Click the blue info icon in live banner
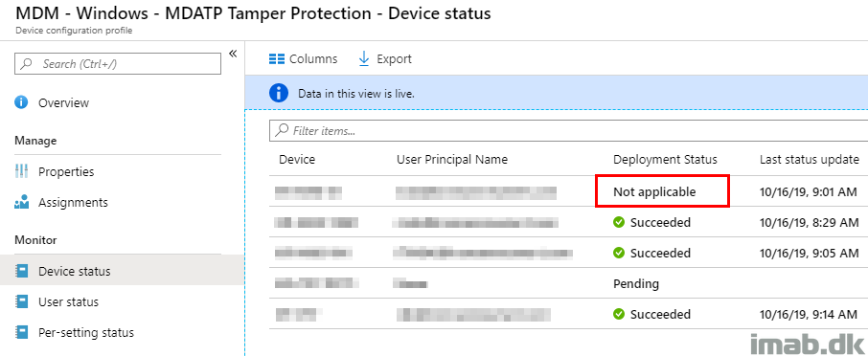The width and height of the screenshot is (868, 356). (279, 94)
